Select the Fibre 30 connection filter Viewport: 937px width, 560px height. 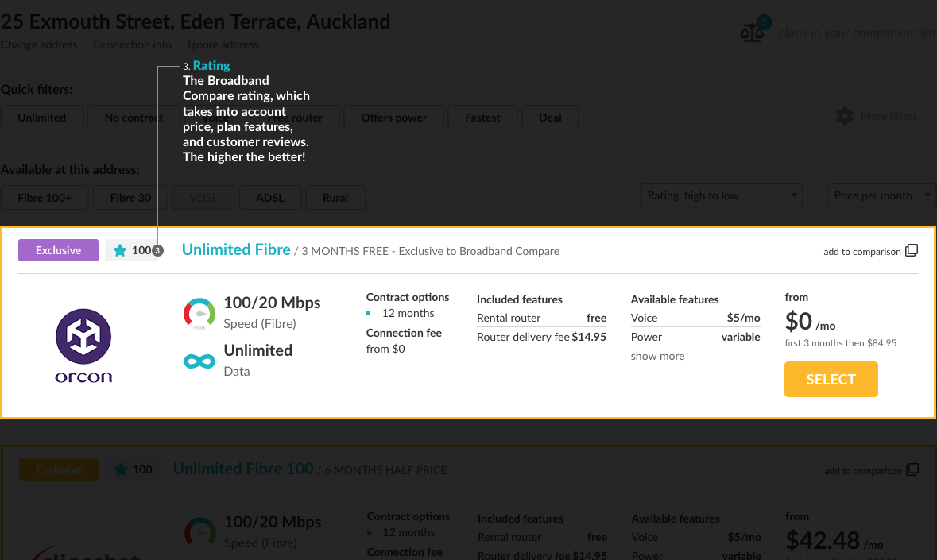click(x=130, y=198)
